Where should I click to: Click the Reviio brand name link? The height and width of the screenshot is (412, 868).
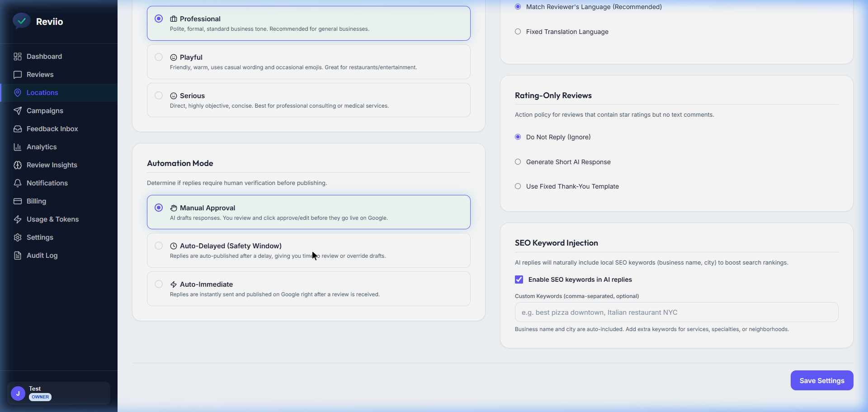[49, 22]
